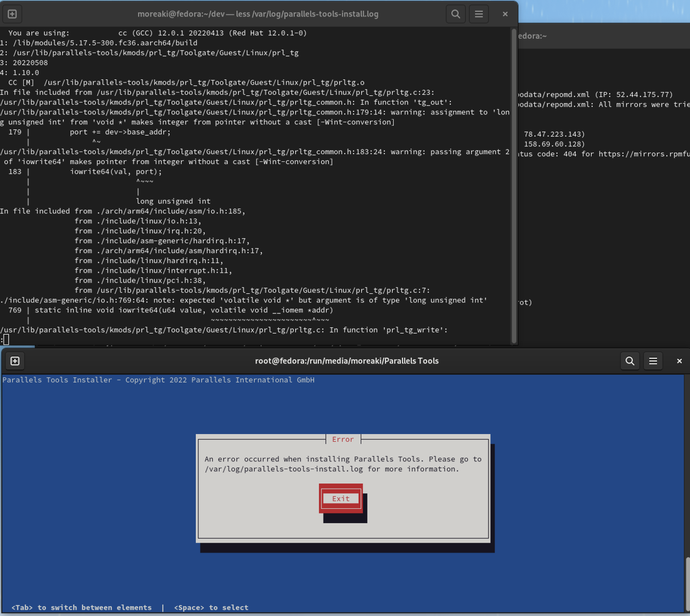The width and height of the screenshot is (690, 616).
Task: Click the log terminal title bar text
Action: pos(258,14)
